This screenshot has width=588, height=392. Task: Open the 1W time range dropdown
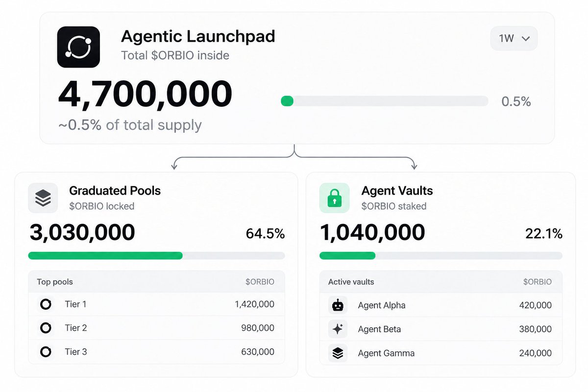[514, 38]
